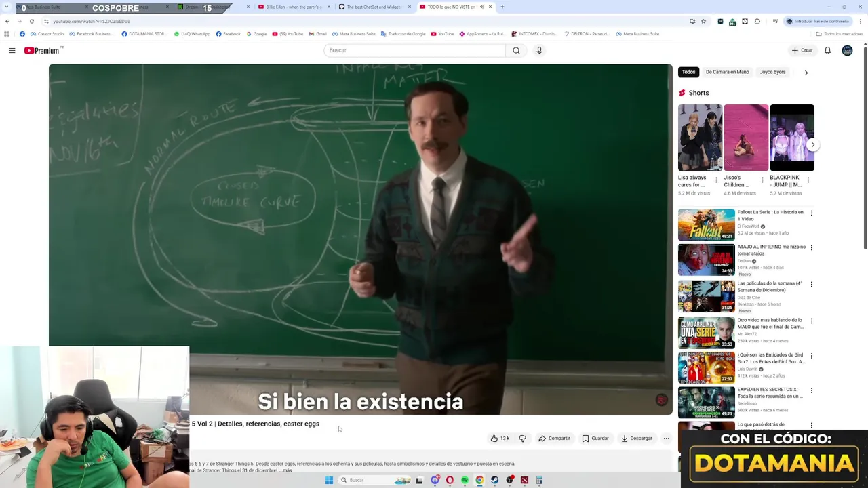
Task: Open Fallout La Serie video thumbnail
Action: [706, 225]
